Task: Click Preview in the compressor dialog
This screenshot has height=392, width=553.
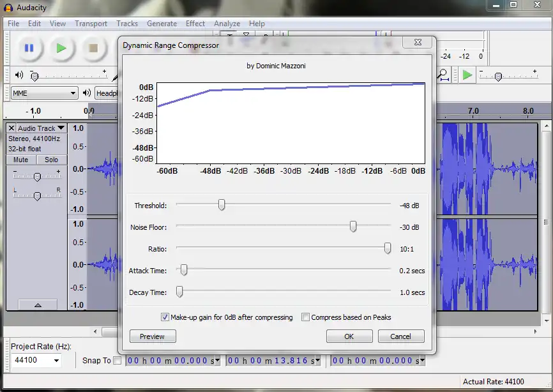Action: point(153,336)
